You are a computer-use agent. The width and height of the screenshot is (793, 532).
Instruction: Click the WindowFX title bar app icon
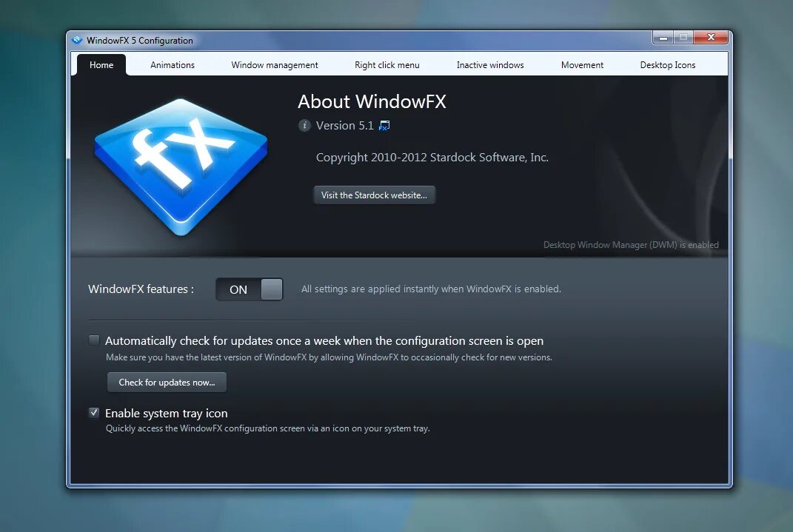click(77, 41)
